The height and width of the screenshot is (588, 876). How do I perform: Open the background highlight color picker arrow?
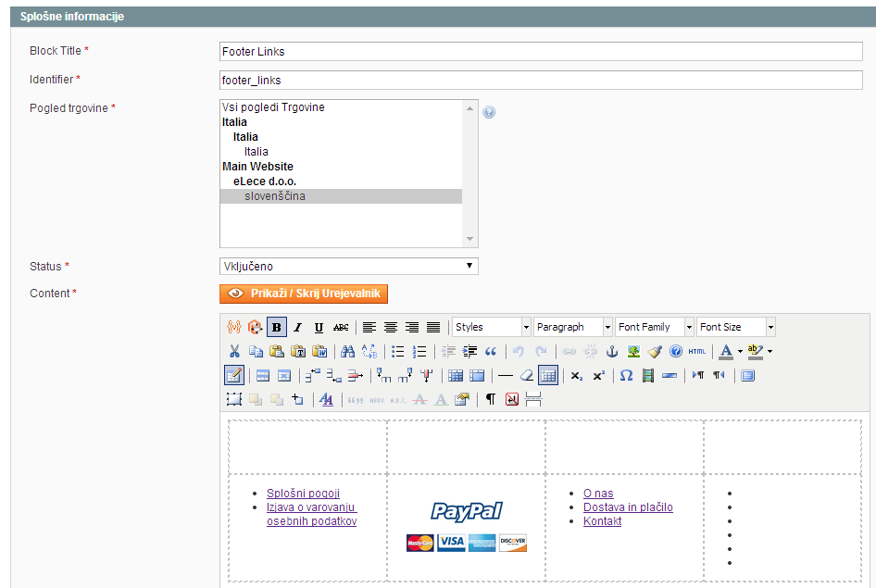point(770,351)
